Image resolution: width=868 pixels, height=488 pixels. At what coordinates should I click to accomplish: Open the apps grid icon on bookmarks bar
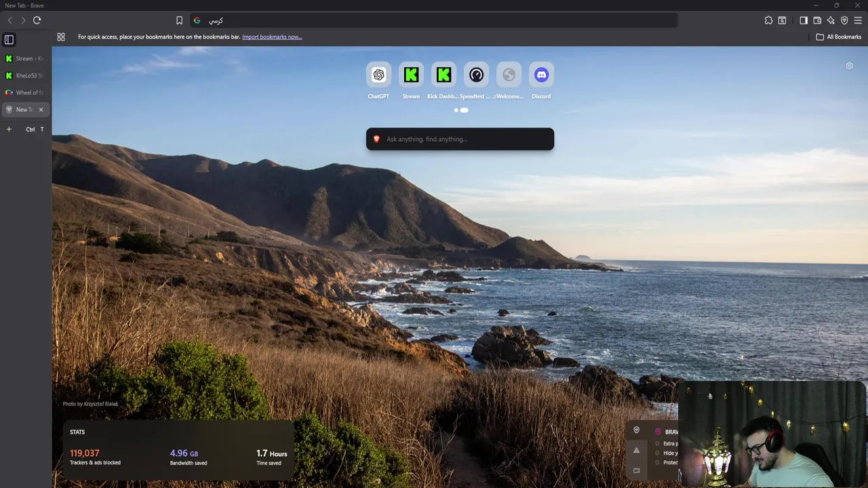coord(61,37)
